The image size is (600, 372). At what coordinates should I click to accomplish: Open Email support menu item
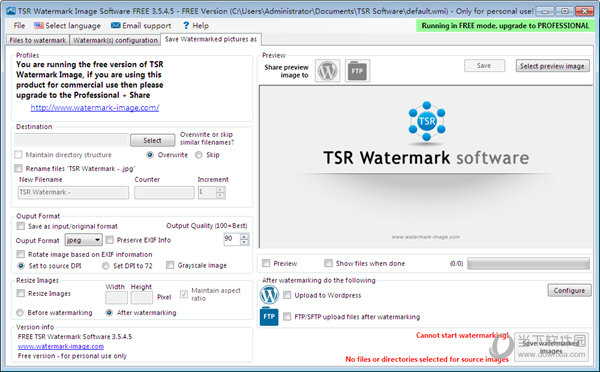(141, 26)
